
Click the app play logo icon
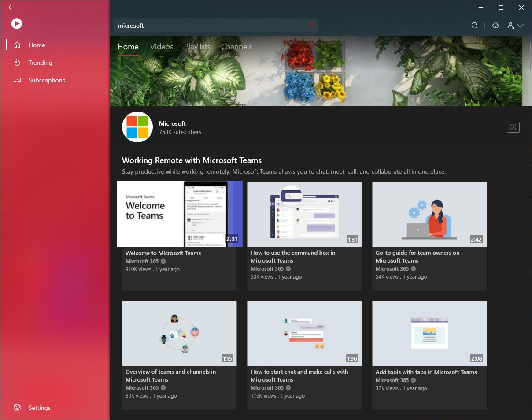coord(17,23)
